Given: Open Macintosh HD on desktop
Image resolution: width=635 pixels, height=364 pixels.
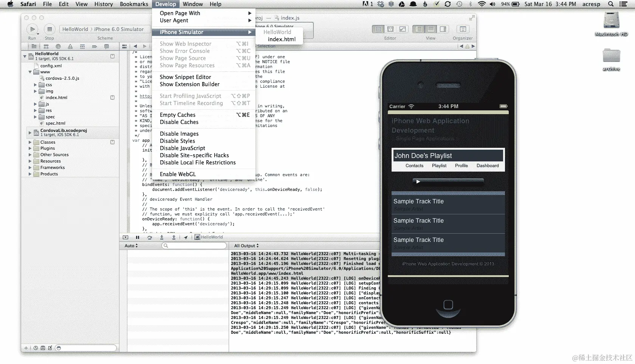Looking at the screenshot, I should 611,24.
